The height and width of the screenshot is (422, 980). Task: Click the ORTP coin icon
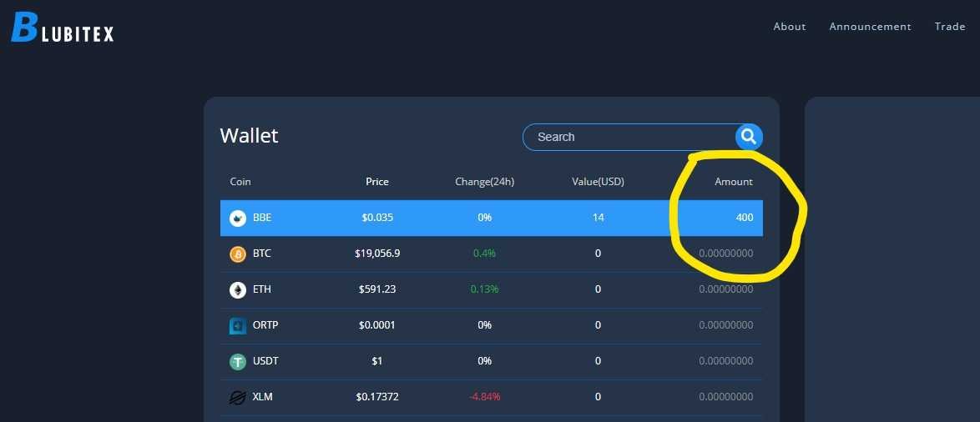238,326
